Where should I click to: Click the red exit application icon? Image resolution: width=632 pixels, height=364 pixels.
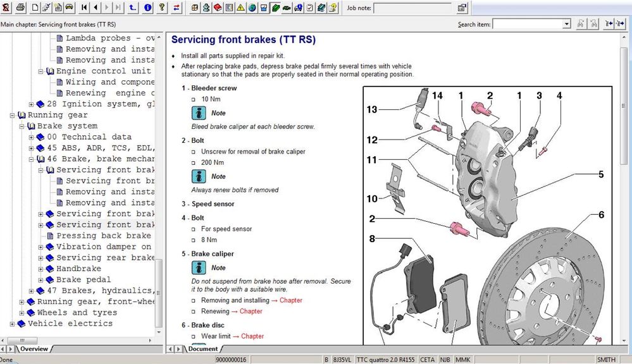point(6,7)
